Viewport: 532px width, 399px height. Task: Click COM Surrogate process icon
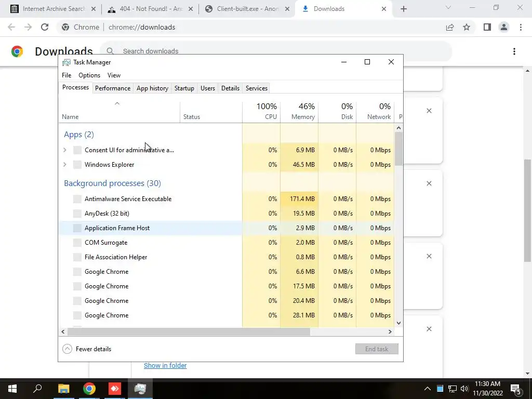77,243
